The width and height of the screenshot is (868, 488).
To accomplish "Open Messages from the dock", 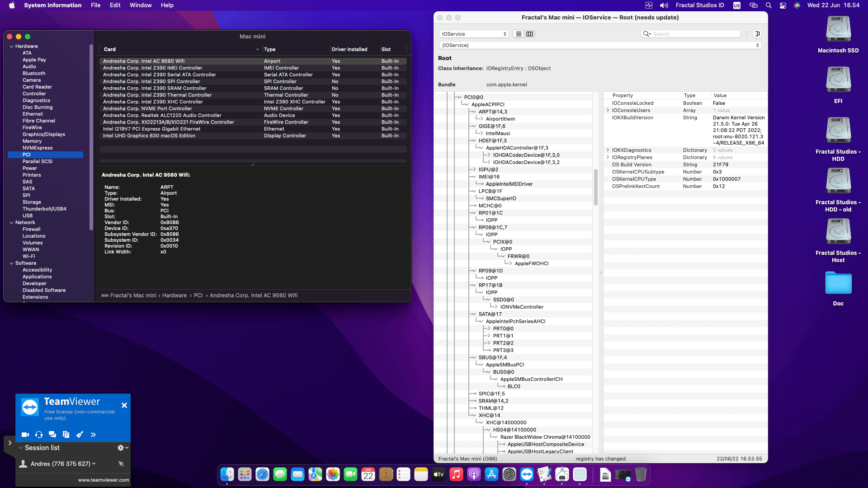I will tap(280, 474).
